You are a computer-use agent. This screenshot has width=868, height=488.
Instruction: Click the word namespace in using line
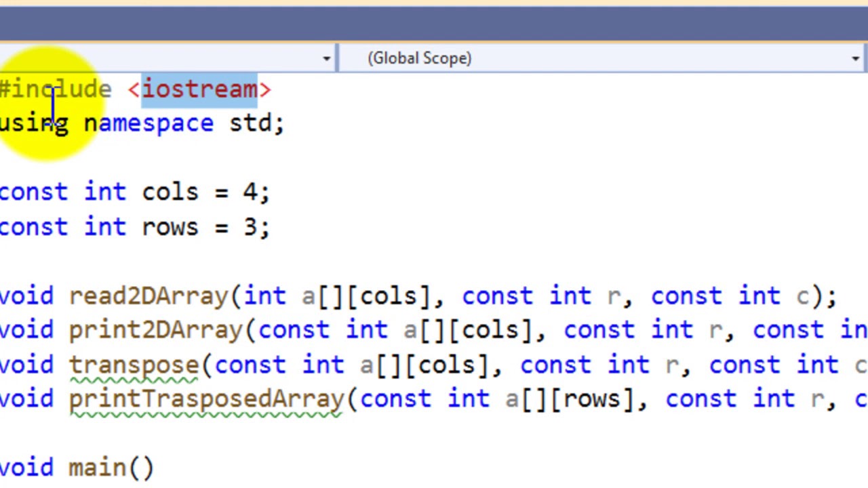(x=149, y=124)
